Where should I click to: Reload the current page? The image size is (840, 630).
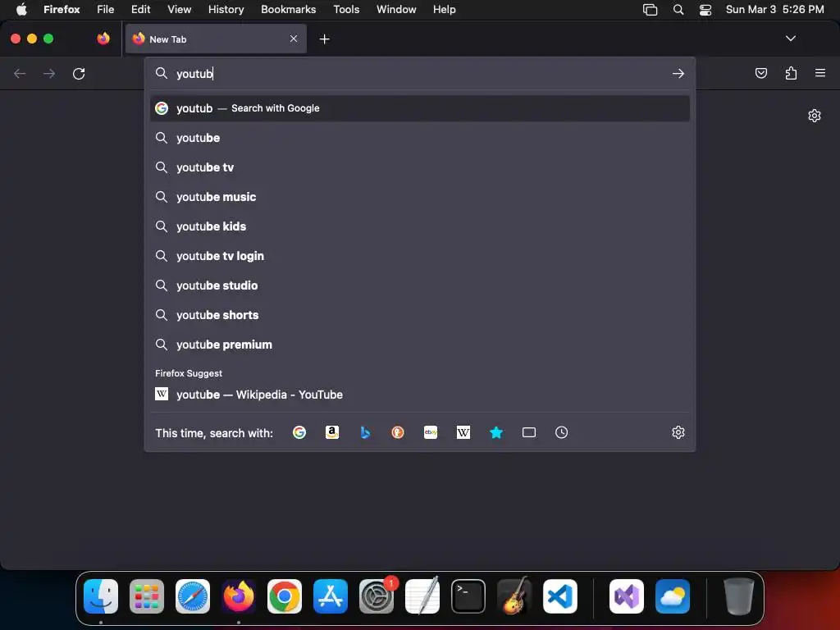point(79,73)
